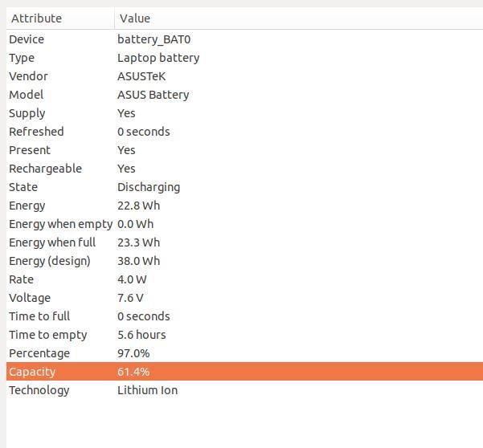Viewport: 483px width, 448px height.
Task: Select the Energy when full row
Action: click(244, 242)
